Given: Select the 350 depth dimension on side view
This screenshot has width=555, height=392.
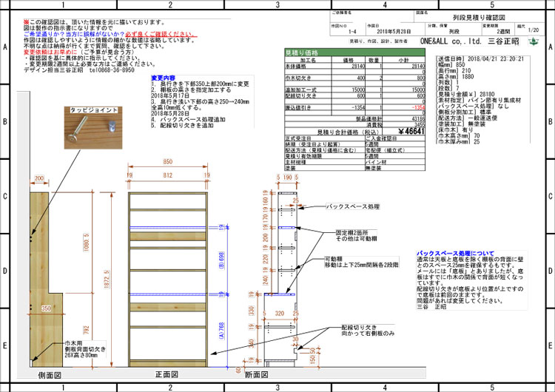Looking at the screenshot, I should (47, 308).
